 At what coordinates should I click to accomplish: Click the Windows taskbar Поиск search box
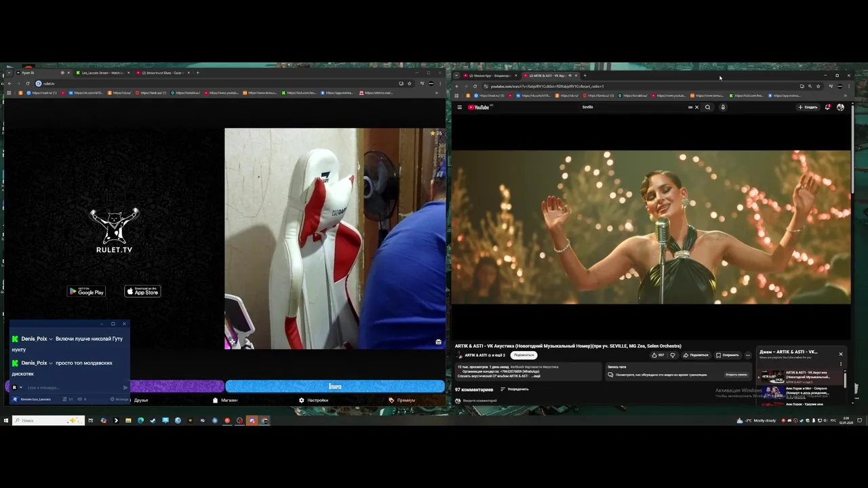click(48, 420)
